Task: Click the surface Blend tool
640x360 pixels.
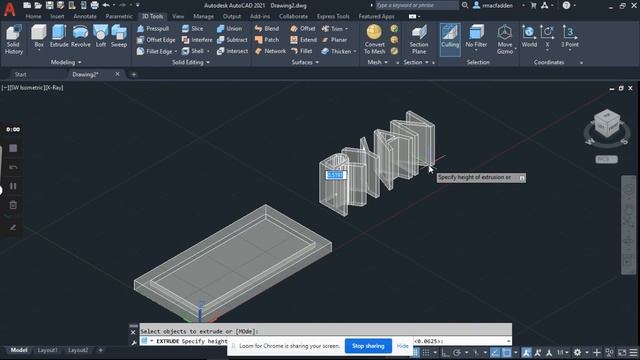Action: coord(267,29)
